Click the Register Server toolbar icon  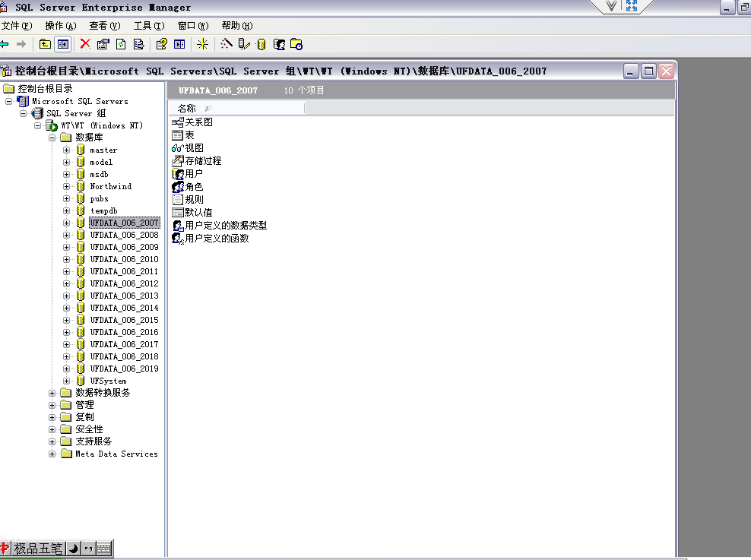(x=244, y=45)
